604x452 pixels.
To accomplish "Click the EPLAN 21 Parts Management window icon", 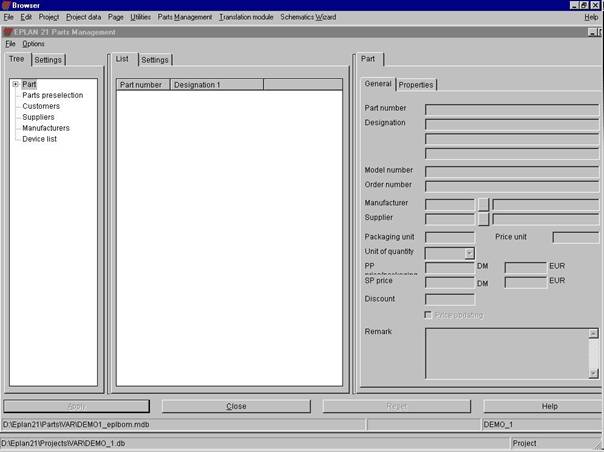I will 8,31.
